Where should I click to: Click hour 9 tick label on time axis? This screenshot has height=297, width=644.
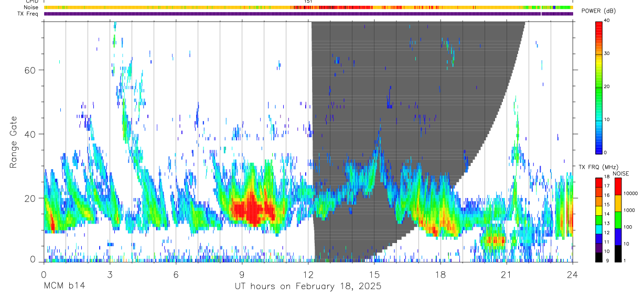click(x=242, y=274)
